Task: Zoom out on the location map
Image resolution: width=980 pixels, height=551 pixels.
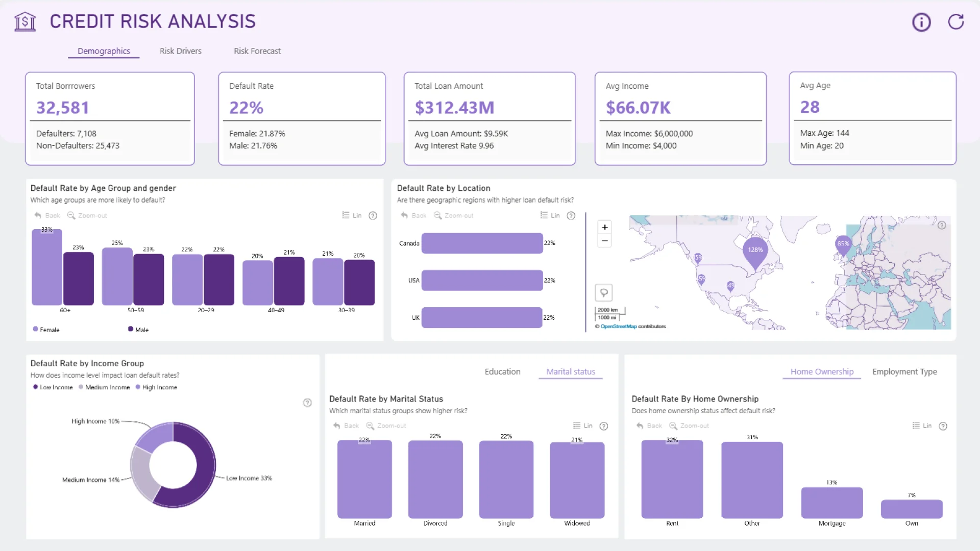Action: 604,241
